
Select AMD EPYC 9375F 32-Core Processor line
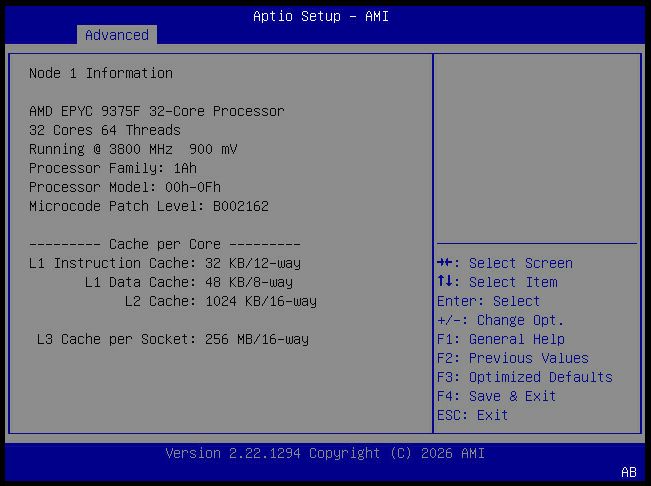point(157,111)
